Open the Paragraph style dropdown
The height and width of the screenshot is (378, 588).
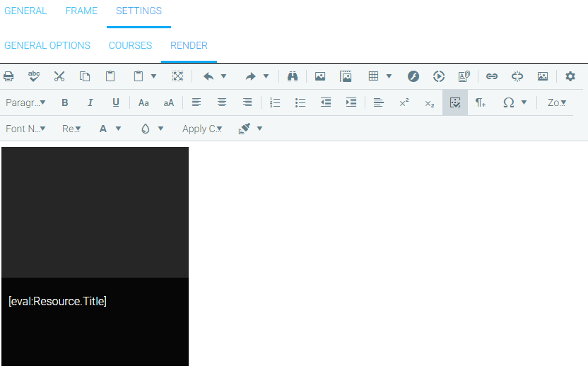coord(25,102)
